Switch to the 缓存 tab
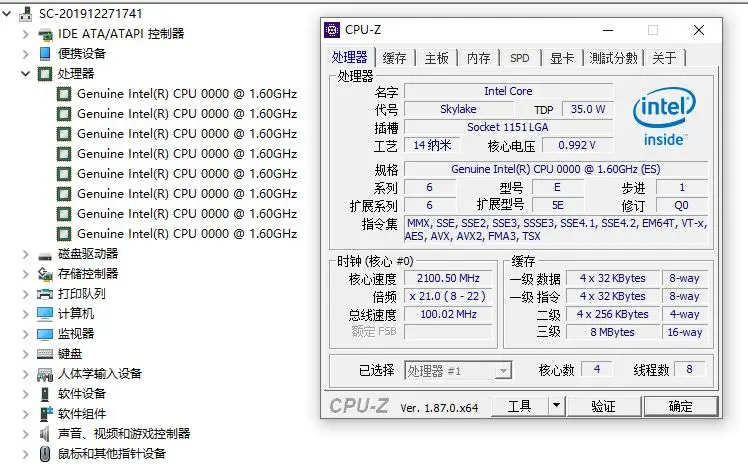 click(x=395, y=58)
